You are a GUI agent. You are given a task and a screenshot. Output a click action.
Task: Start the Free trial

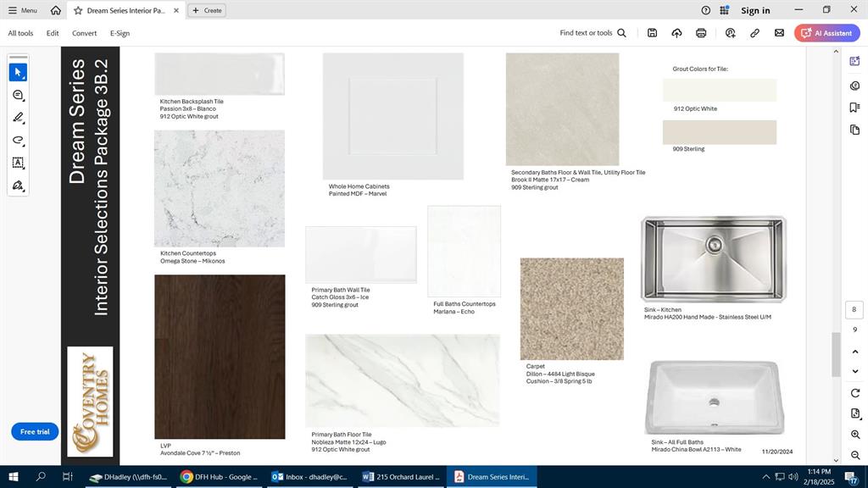(x=35, y=431)
